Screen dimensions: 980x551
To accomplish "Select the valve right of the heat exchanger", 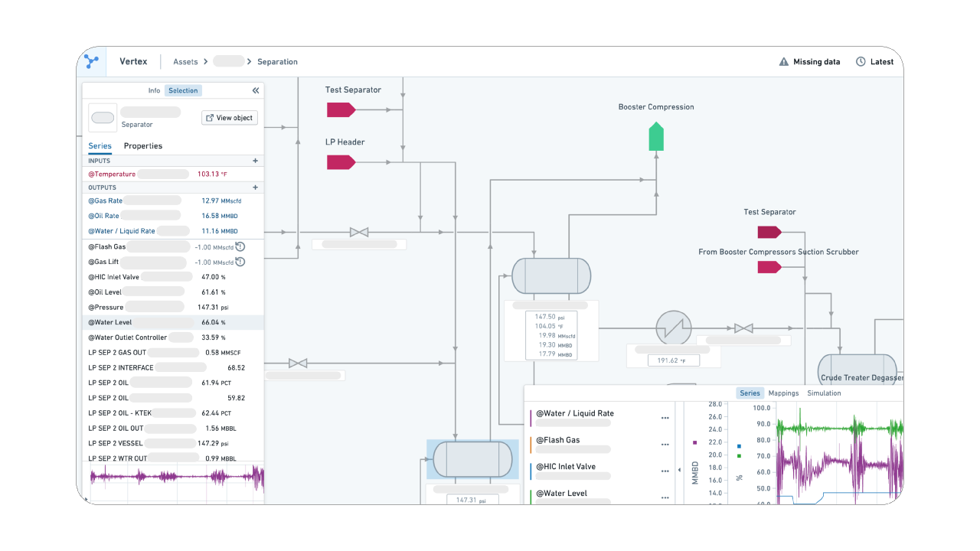I will click(x=743, y=328).
